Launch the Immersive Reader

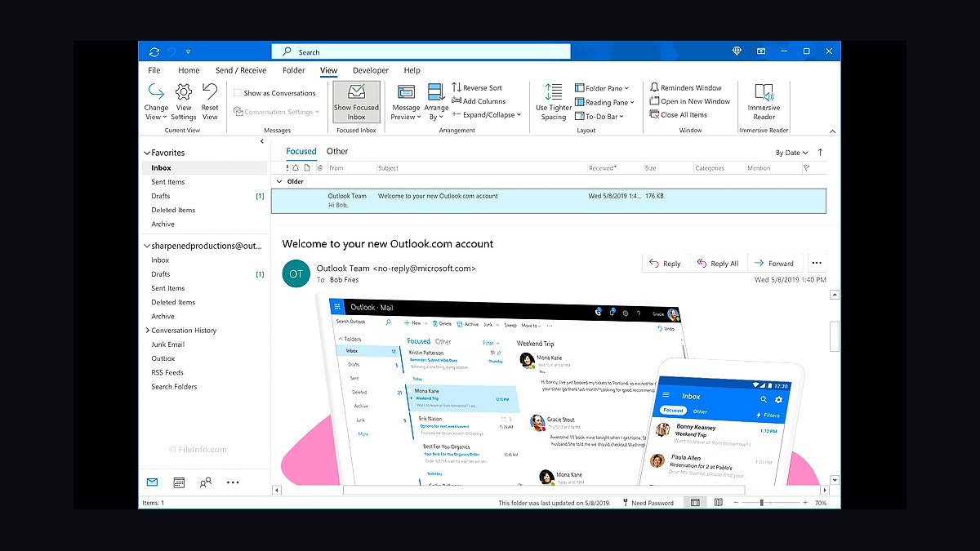764,102
